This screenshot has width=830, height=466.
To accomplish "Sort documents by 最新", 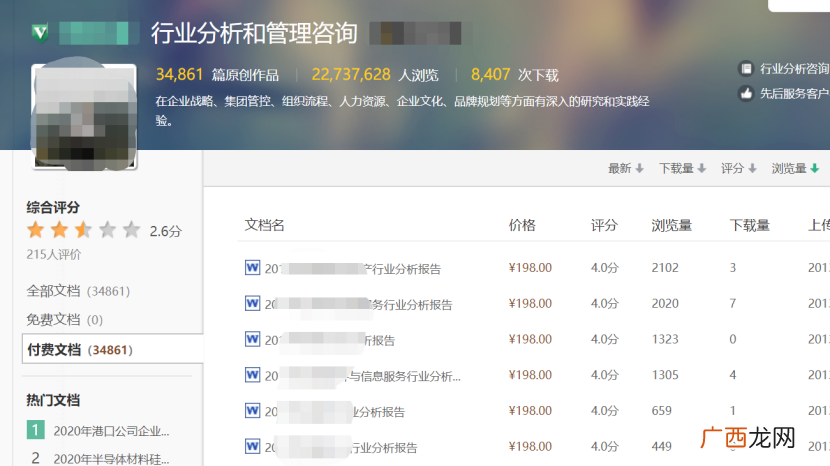I will (625, 168).
